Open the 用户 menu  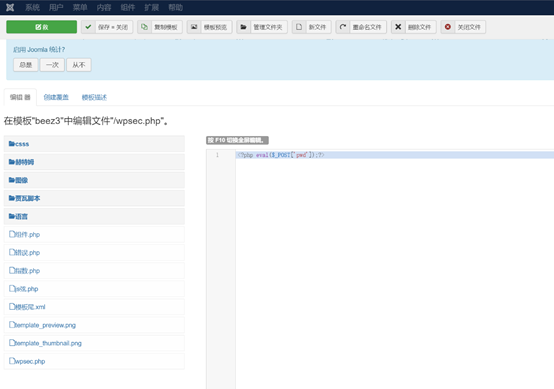coord(56,7)
